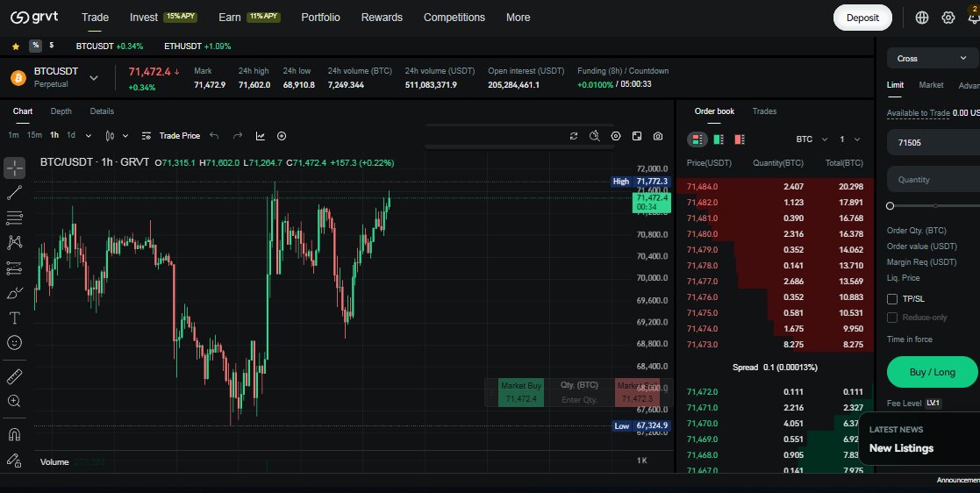Image resolution: width=980 pixels, height=493 pixels.
Task: Toggle the magnet snap mode
Action: tap(14, 434)
